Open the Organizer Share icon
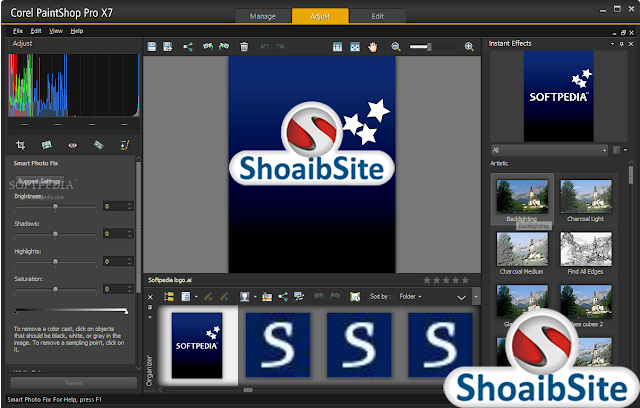 click(283, 297)
